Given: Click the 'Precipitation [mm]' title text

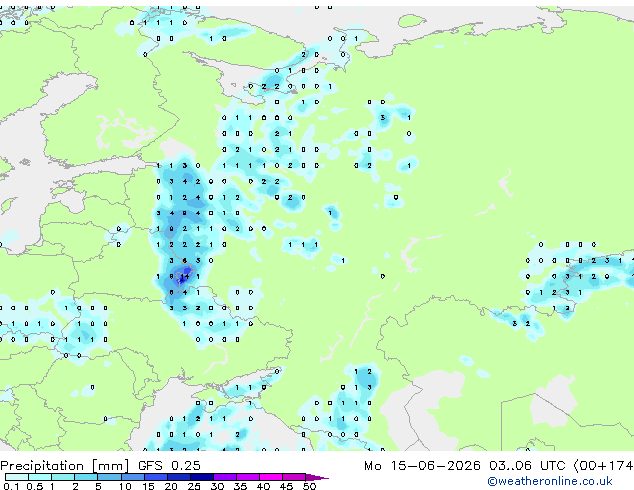Looking at the screenshot, I should [x=65, y=466].
